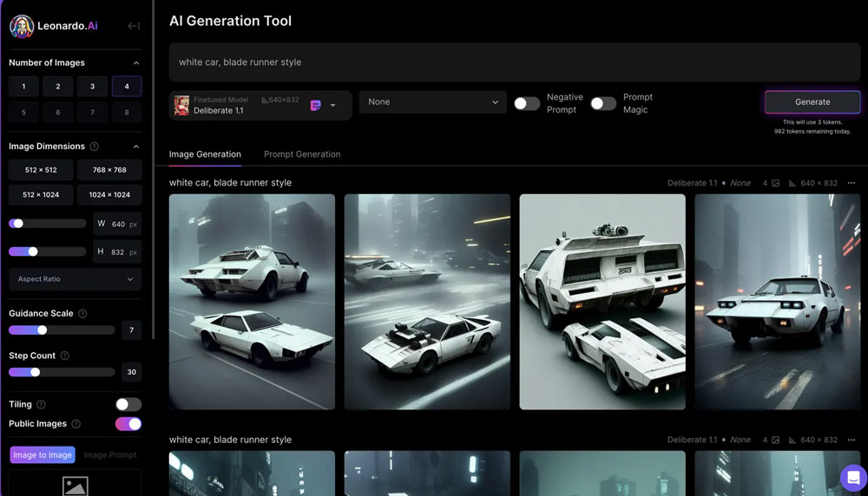The height and width of the screenshot is (496, 868).
Task: Select the Image to Image tab
Action: point(43,454)
